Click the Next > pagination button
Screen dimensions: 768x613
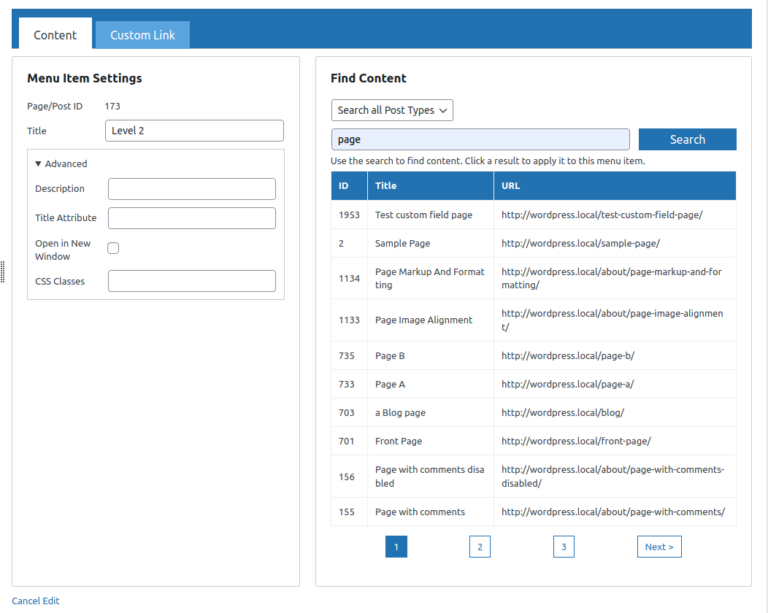coord(659,547)
